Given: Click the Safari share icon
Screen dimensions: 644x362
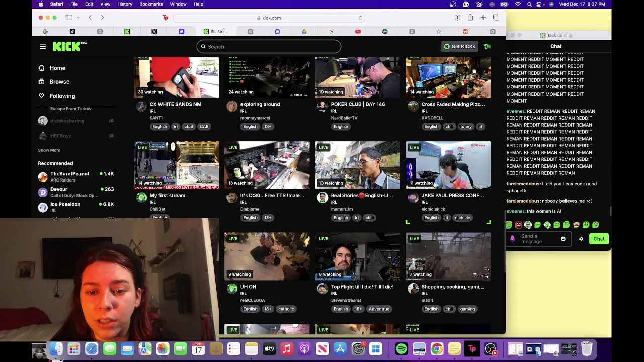Looking at the screenshot, I should (470, 18).
